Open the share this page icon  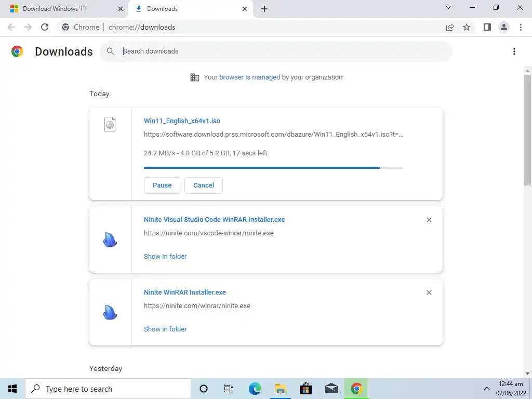[450, 27]
